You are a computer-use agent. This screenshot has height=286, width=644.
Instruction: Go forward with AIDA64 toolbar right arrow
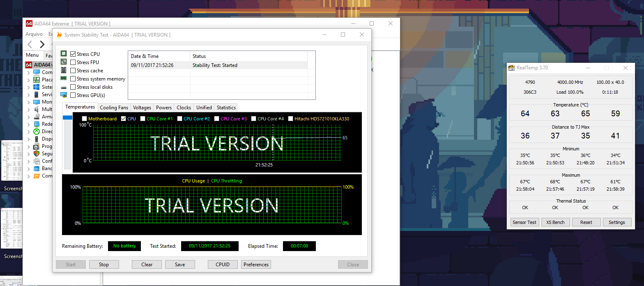click(x=42, y=44)
